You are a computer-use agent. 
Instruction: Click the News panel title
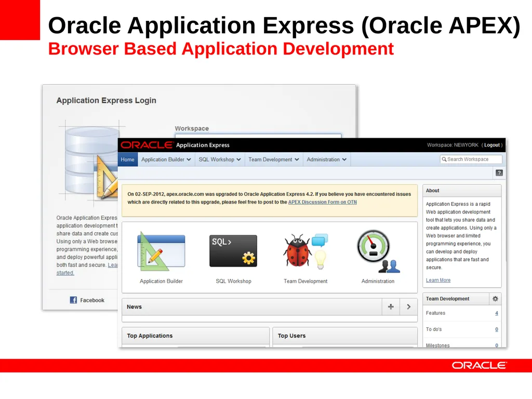(x=135, y=307)
